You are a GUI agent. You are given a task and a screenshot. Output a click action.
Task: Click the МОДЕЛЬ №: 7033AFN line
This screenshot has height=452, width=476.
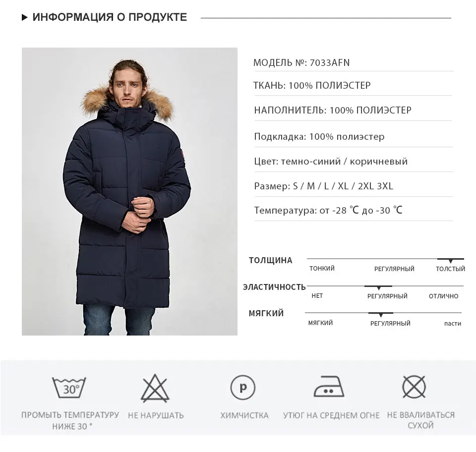coord(301,63)
